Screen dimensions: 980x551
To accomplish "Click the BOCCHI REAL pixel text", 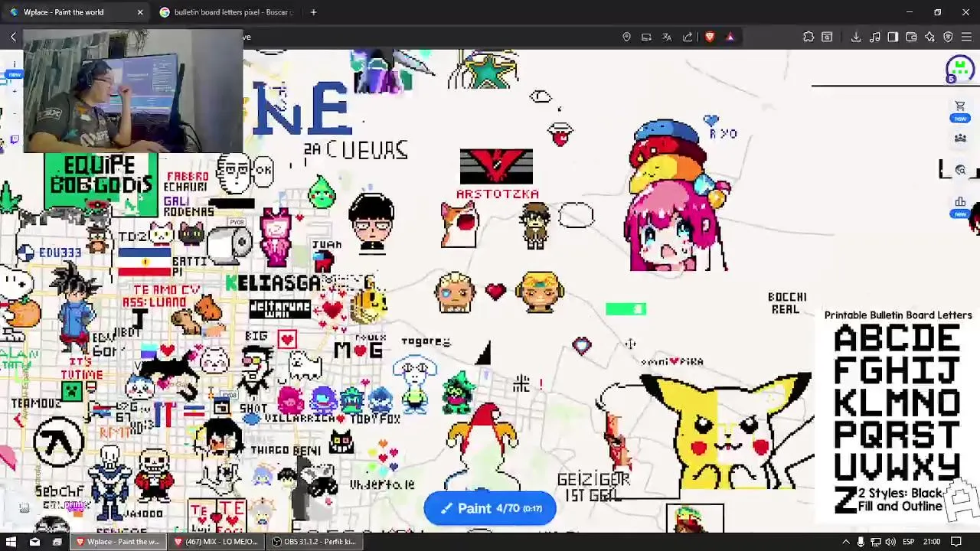I will click(787, 303).
